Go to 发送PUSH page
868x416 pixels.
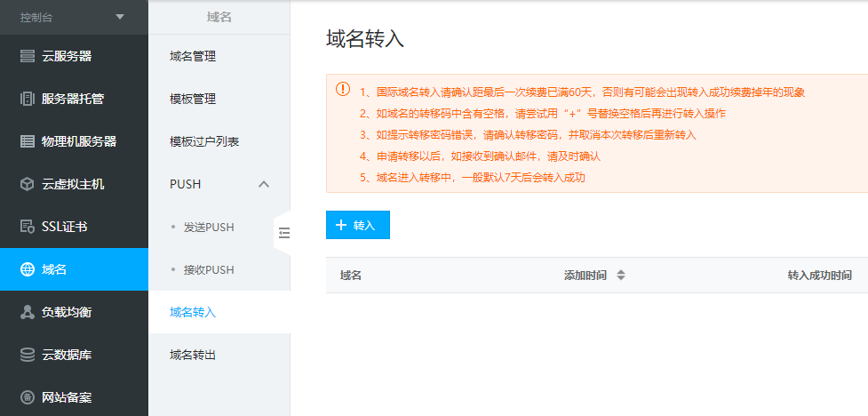(208, 227)
